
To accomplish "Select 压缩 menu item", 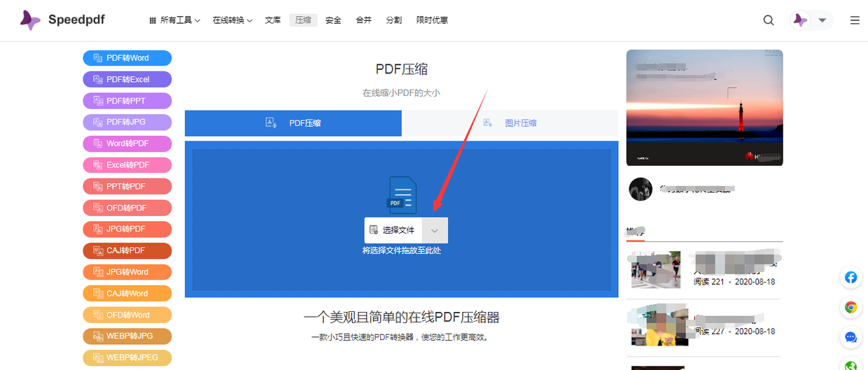I will pos(303,20).
